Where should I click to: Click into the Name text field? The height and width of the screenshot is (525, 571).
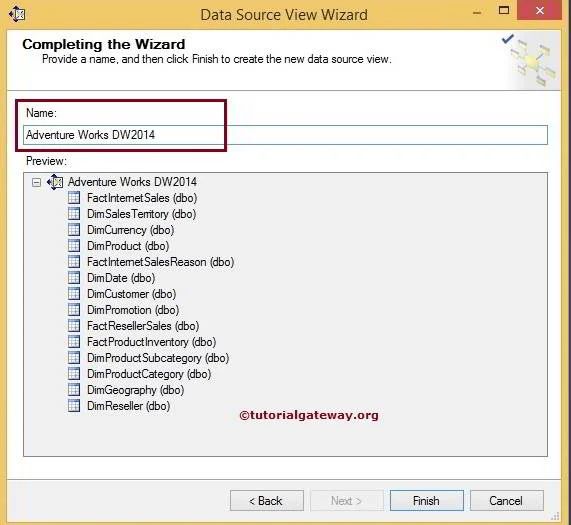(285, 135)
